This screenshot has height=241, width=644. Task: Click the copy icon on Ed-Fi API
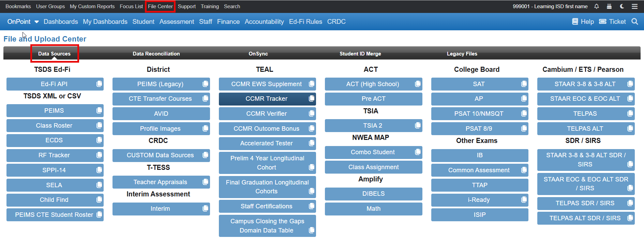coord(99,84)
